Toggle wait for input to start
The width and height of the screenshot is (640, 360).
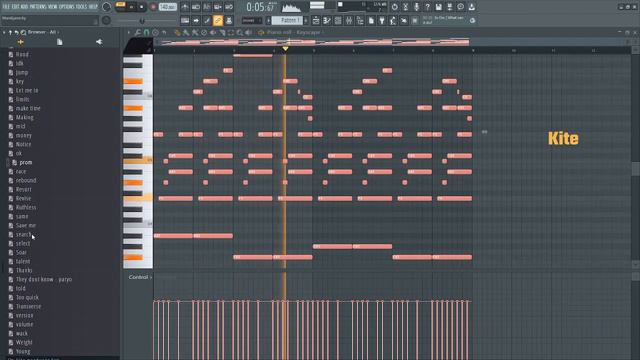(196, 7)
